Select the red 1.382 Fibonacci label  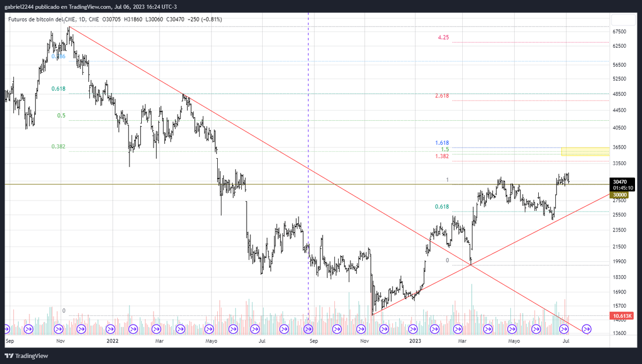tap(442, 156)
